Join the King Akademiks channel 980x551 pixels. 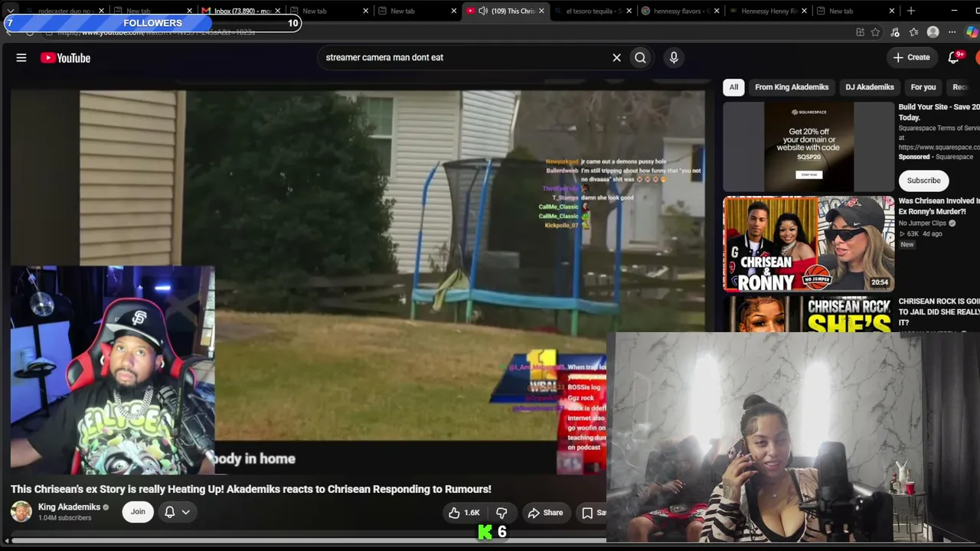point(138,512)
